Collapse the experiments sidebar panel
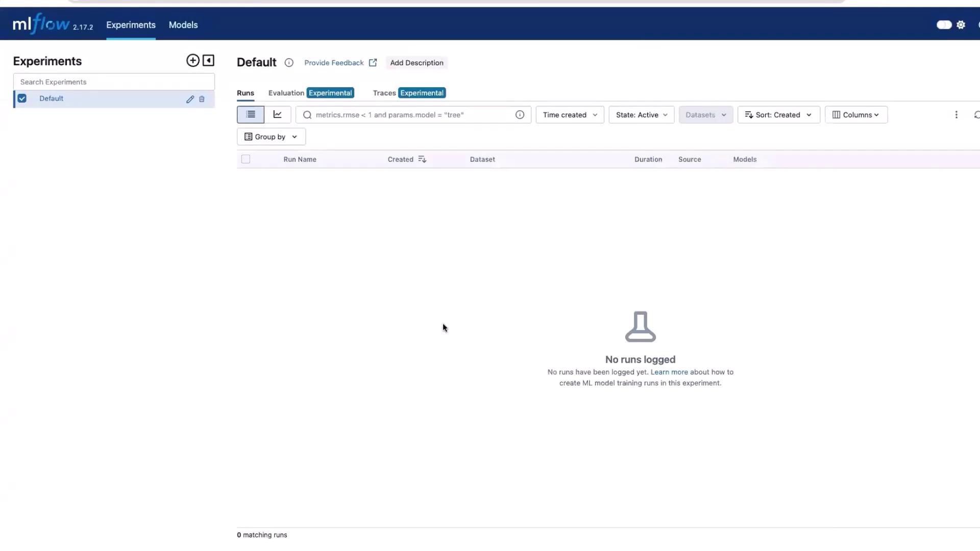This screenshot has height=551, width=980. click(x=208, y=61)
